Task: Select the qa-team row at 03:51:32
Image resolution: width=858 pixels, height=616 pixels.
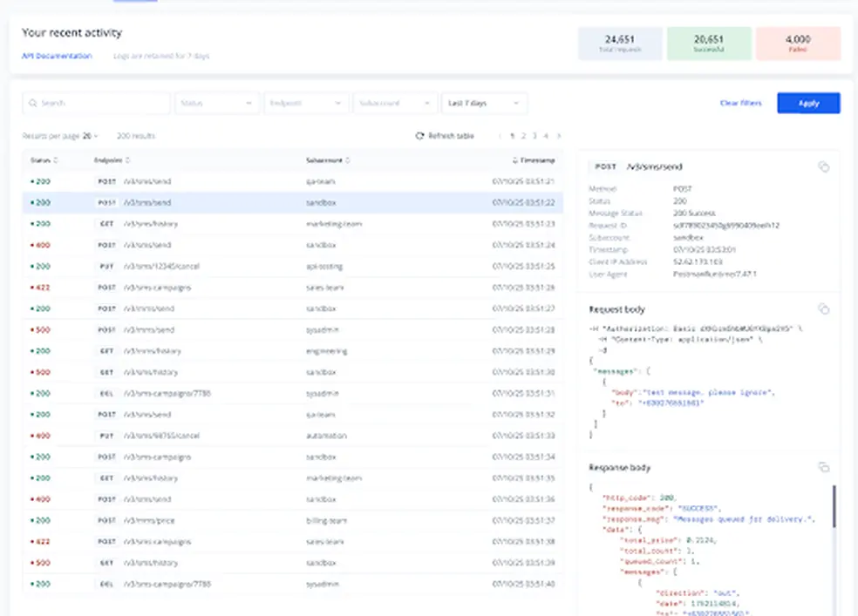Action: [293, 415]
